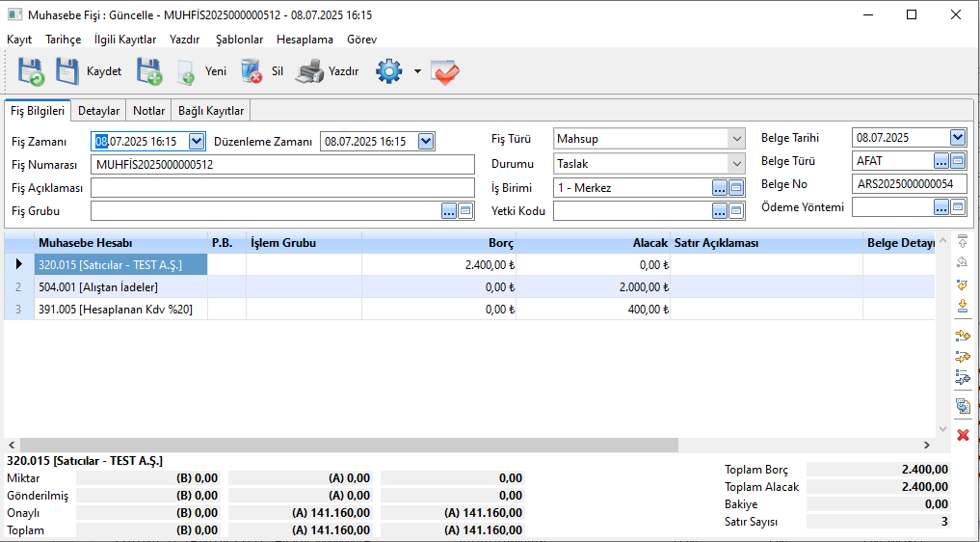This screenshot has height=542, width=980.
Task: Open the blue gear settings icon
Action: (x=388, y=71)
